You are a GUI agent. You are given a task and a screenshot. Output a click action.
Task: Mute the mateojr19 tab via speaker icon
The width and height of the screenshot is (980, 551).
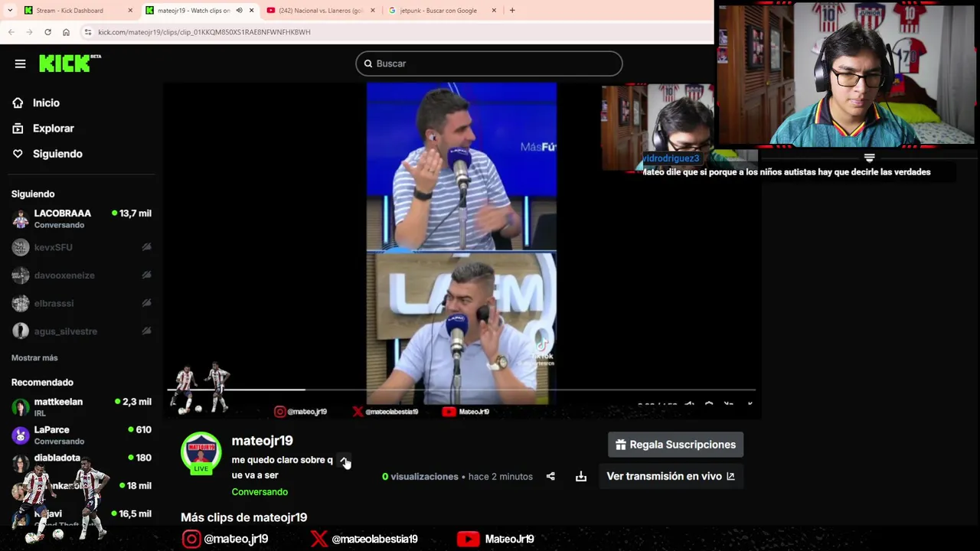pos(239,11)
